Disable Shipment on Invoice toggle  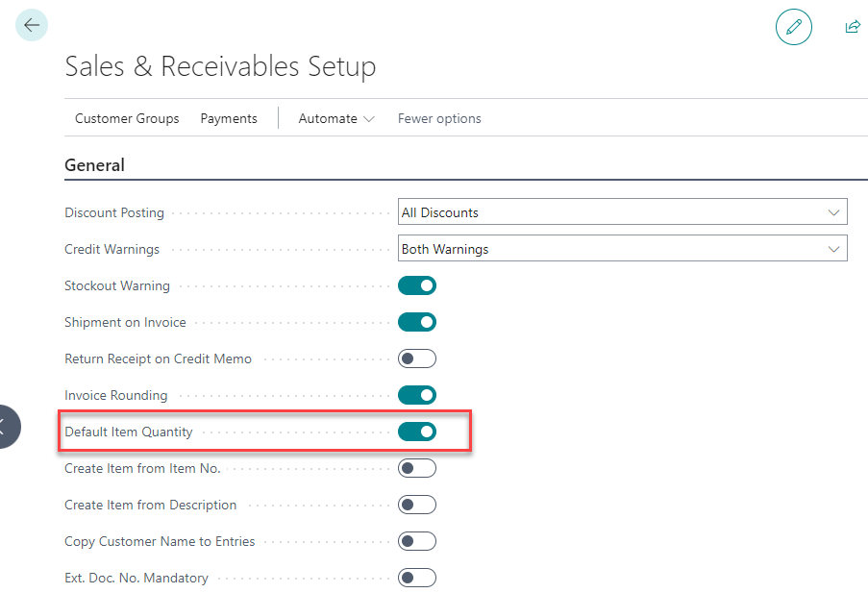(x=417, y=322)
